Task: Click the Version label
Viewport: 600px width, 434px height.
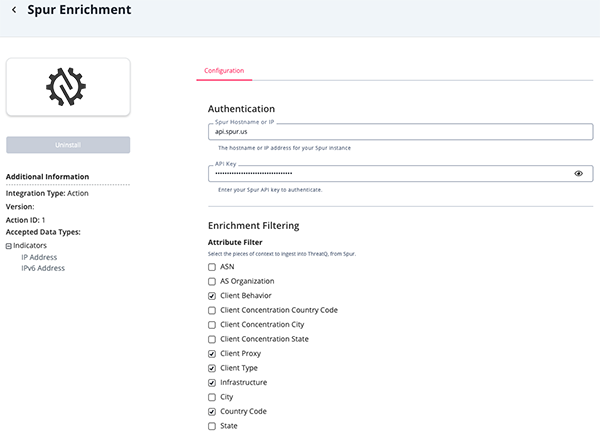Action: (20, 207)
